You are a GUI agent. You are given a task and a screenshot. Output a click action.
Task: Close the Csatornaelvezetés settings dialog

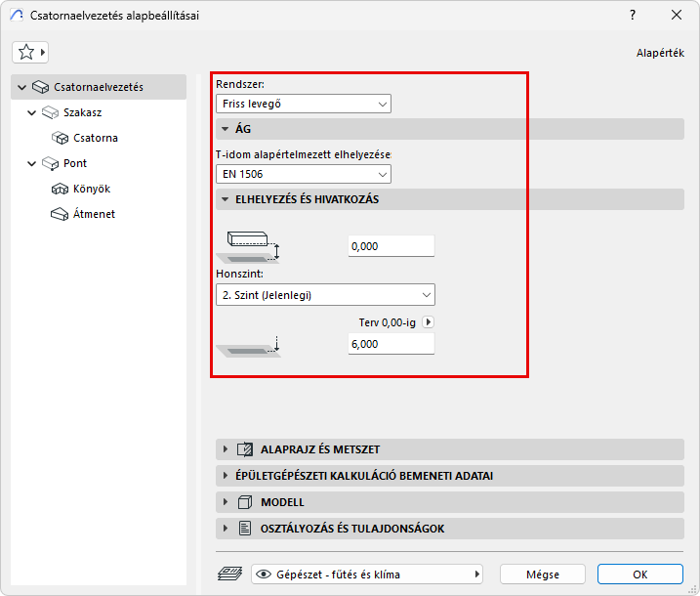pyautogui.click(x=677, y=15)
